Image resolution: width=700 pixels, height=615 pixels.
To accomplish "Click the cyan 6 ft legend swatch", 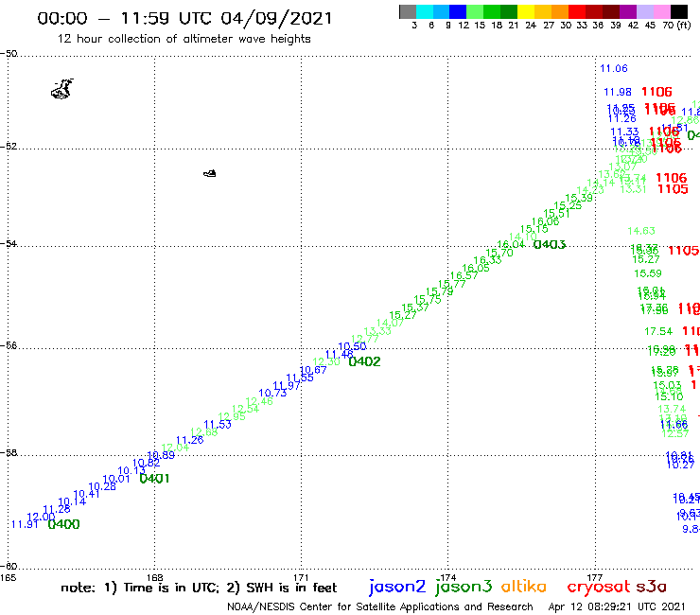I will (x=425, y=11).
